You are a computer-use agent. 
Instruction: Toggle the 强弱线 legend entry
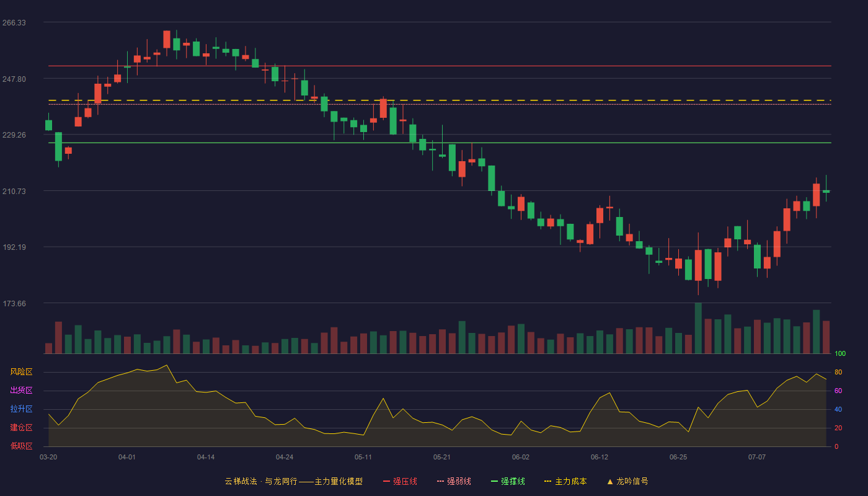click(454, 481)
